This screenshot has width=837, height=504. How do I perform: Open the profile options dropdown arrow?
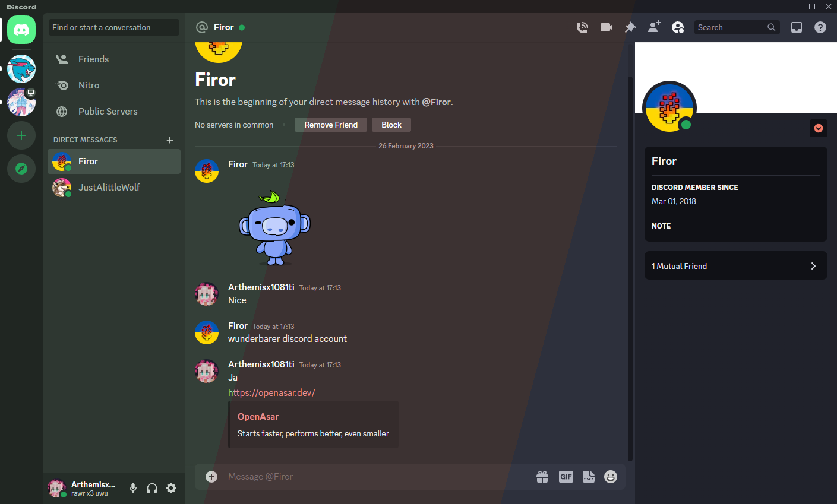pos(819,128)
